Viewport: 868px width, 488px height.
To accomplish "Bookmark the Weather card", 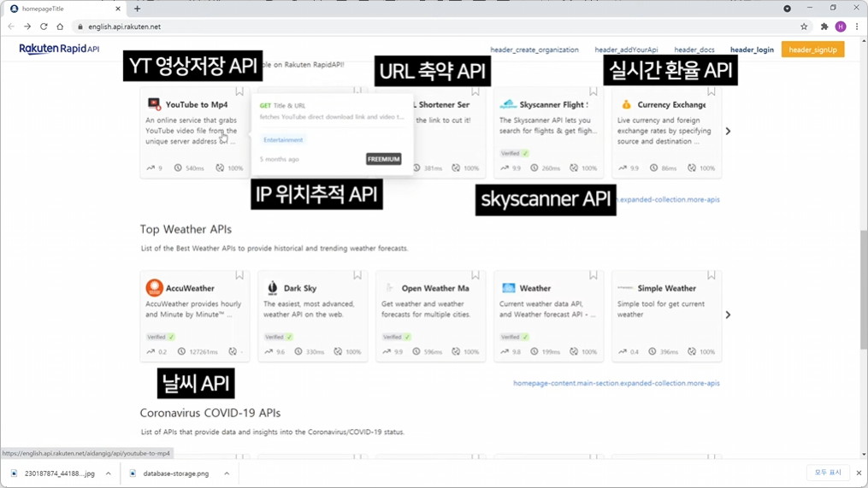I will click(x=593, y=275).
